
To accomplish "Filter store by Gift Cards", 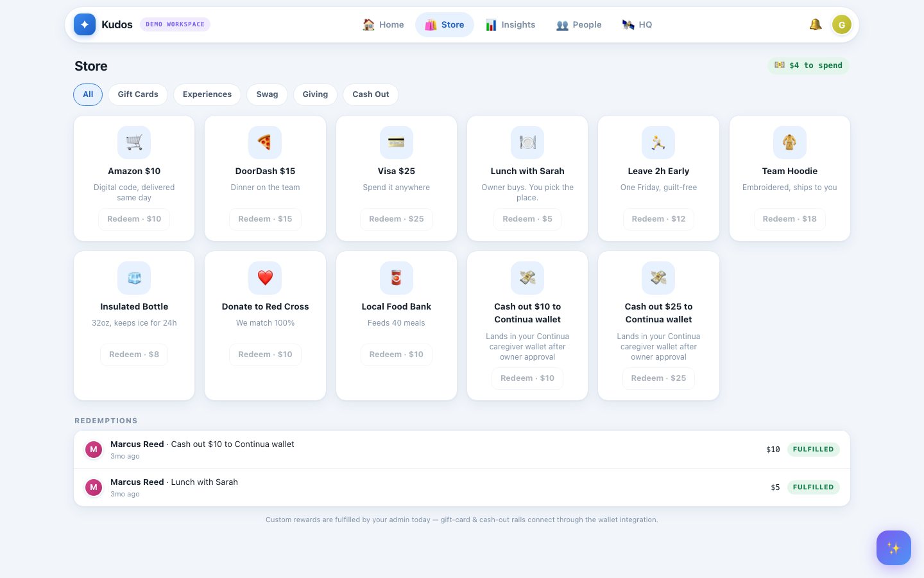I will coord(138,94).
